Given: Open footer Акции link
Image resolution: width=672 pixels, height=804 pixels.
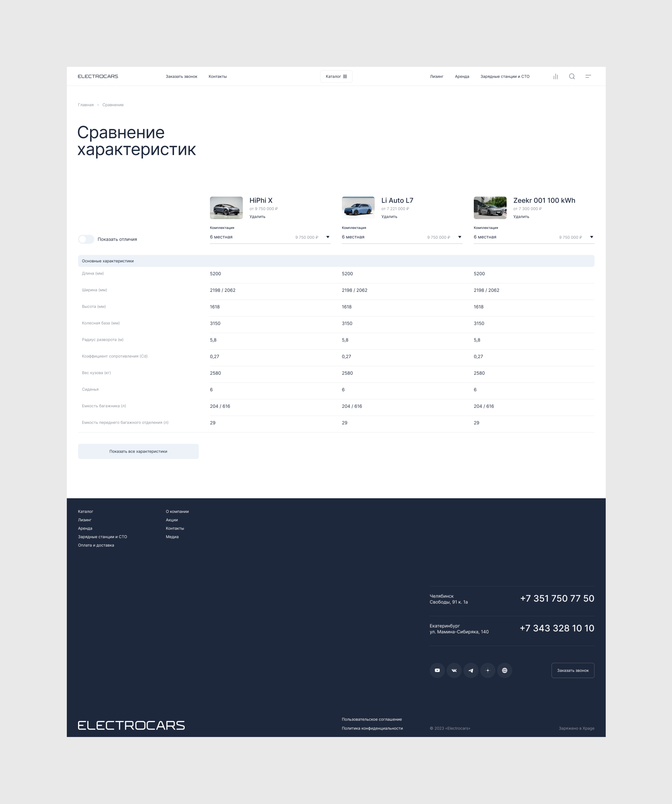Looking at the screenshot, I should pyautogui.click(x=172, y=520).
